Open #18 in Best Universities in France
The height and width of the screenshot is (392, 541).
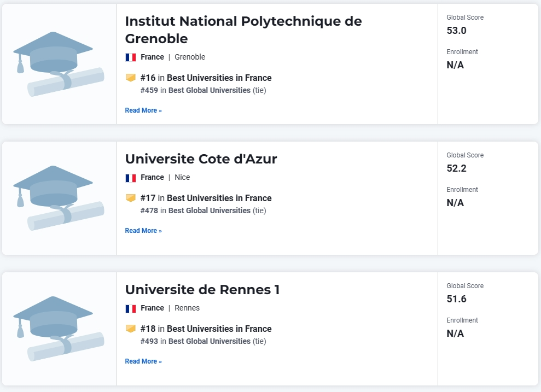point(206,329)
